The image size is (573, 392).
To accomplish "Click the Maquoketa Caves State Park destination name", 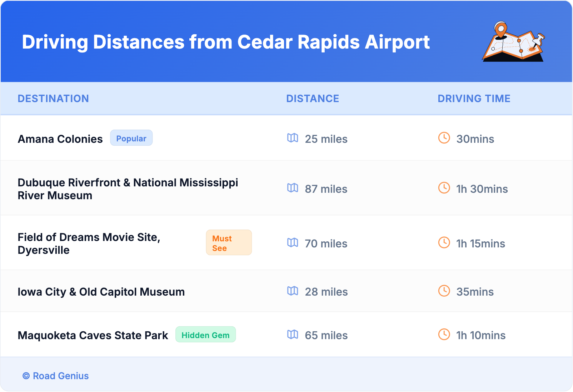I will click(x=93, y=335).
